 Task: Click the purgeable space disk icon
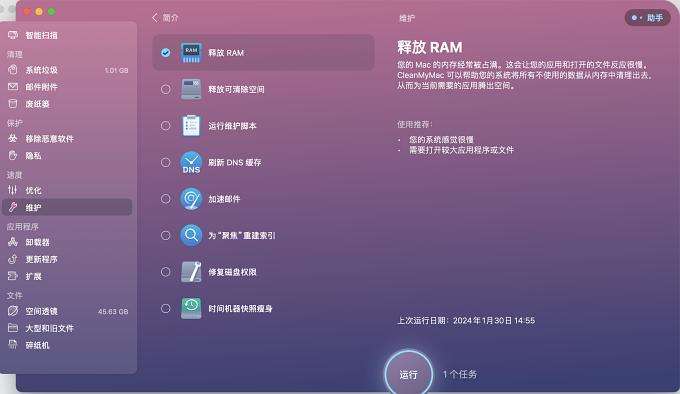coord(191,89)
